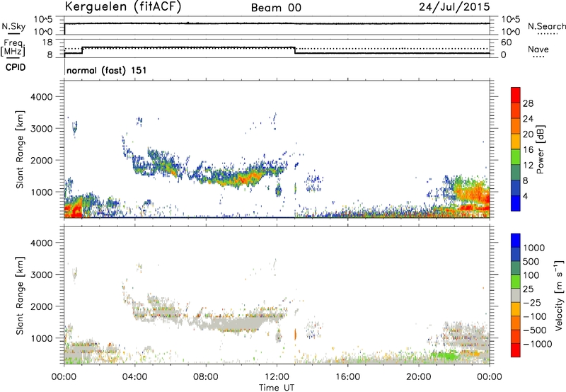Click the '-1000' value on Velocity scale

click(x=538, y=344)
